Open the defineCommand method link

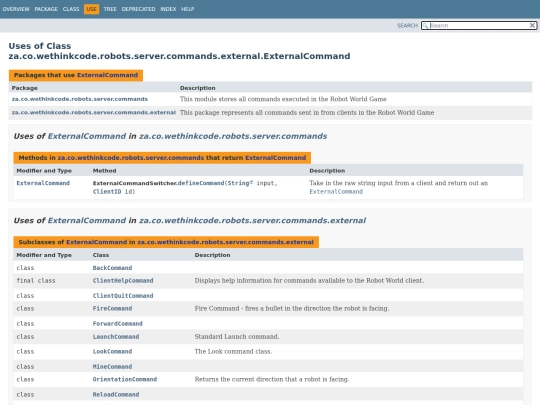tap(201, 183)
